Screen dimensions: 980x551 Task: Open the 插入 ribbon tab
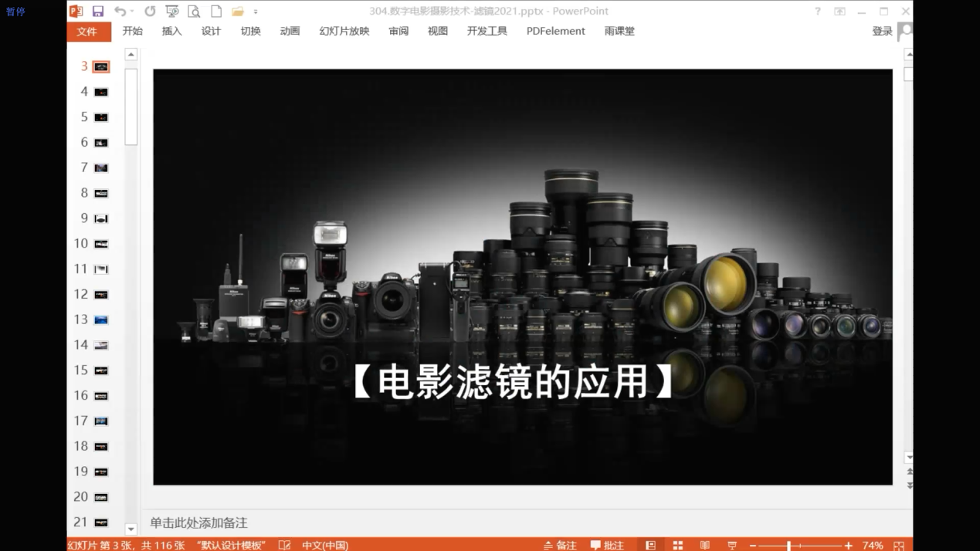click(x=171, y=32)
